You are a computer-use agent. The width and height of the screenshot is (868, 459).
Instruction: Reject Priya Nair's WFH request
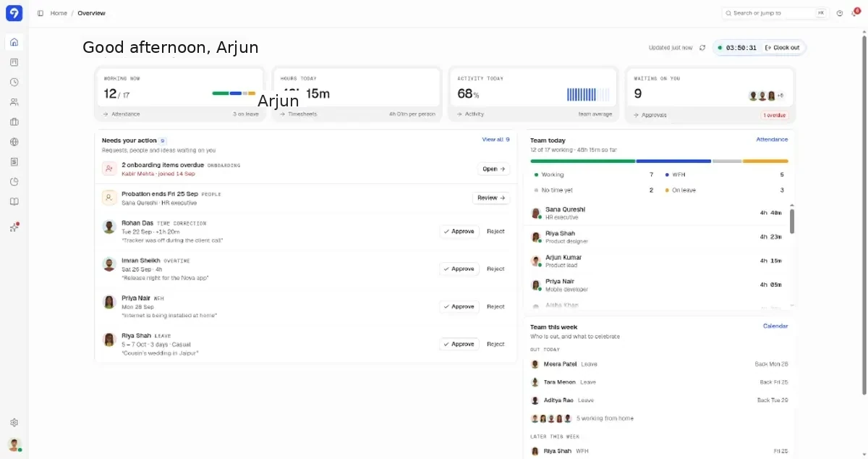(x=495, y=307)
